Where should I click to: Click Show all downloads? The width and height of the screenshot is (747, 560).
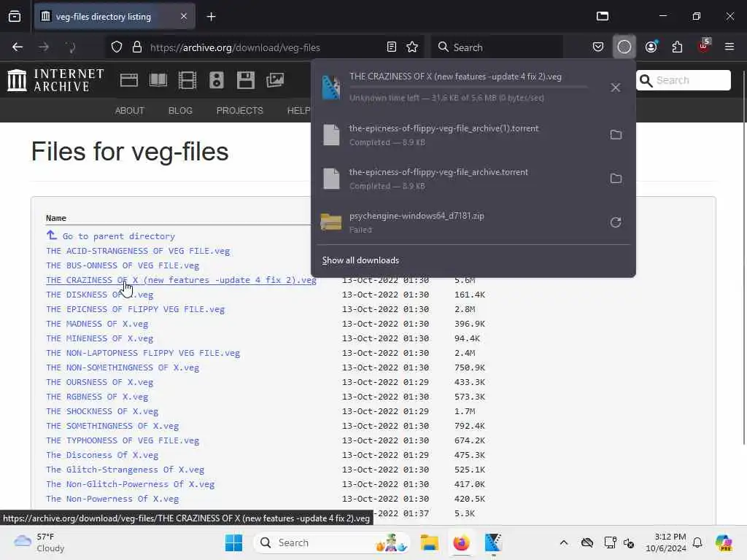pyautogui.click(x=360, y=260)
